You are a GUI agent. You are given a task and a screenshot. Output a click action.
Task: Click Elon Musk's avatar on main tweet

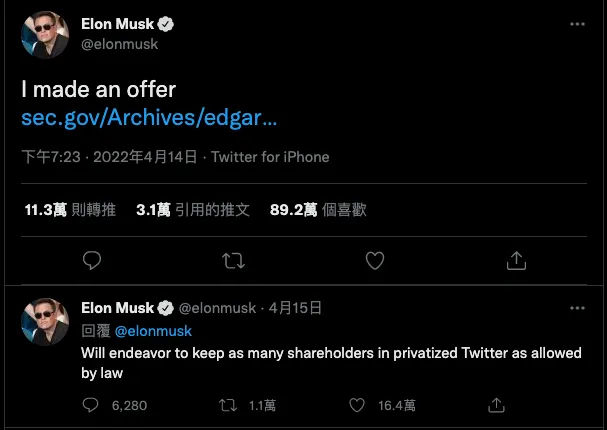[x=45, y=36]
